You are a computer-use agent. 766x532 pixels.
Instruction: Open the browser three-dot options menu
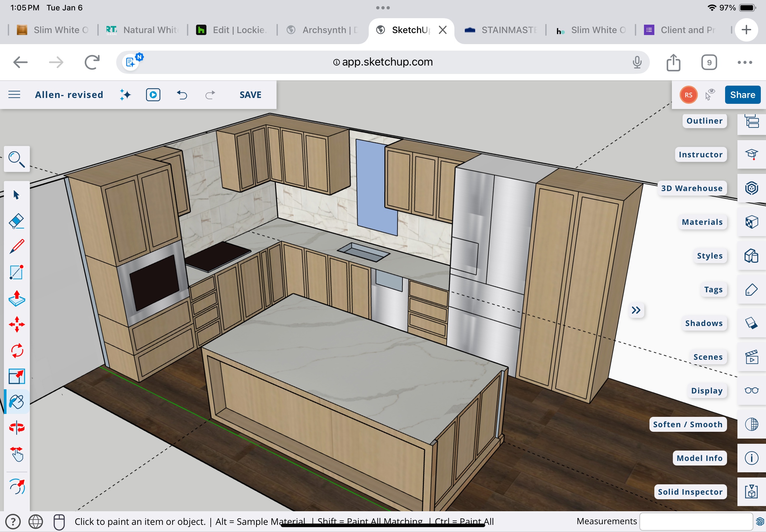[744, 62]
